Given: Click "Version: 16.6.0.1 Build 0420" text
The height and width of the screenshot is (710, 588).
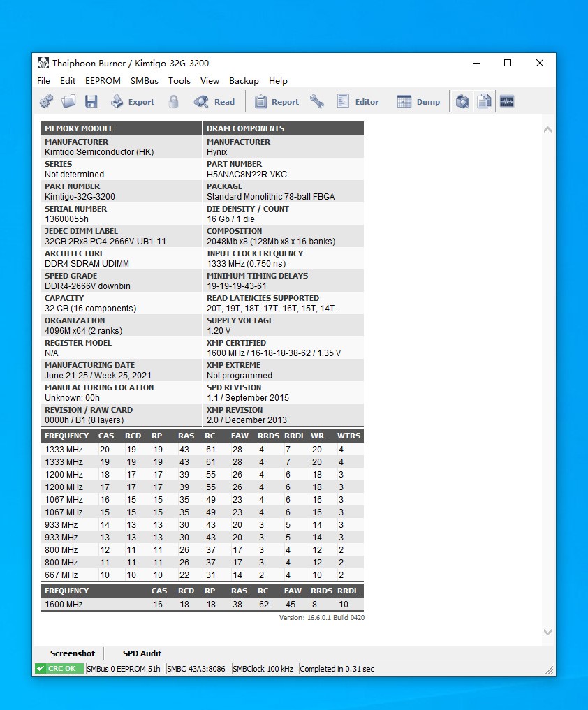Looking at the screenshot, I should (x=322, y=618).
